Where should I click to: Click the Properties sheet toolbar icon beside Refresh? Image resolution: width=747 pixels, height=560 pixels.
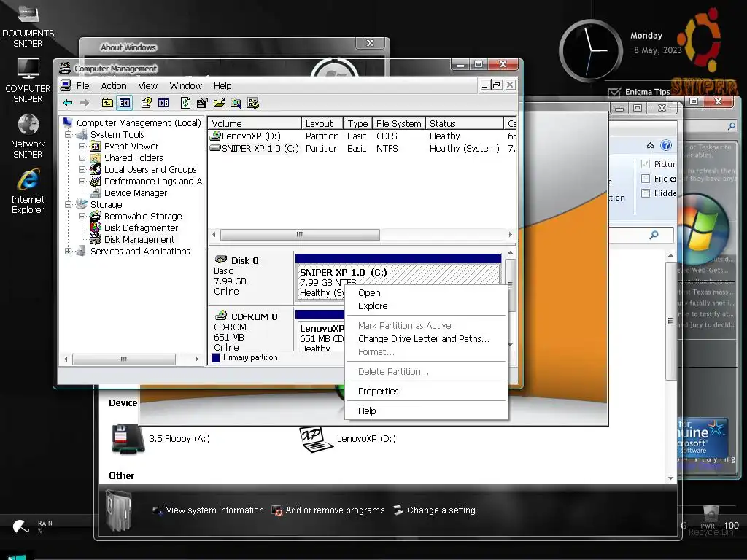202,103
